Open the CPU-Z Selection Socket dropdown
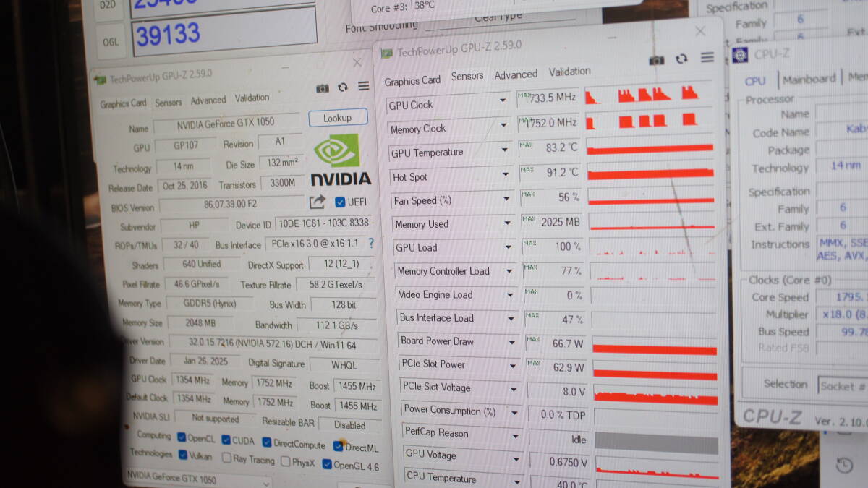This screenshot has width=868, height=488. tap(843, 385)
